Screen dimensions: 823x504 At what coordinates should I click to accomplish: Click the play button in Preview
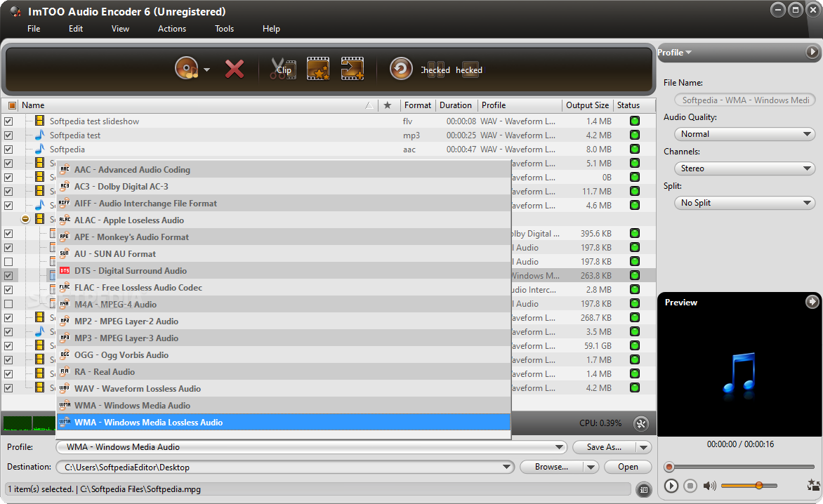coord(671,486)
